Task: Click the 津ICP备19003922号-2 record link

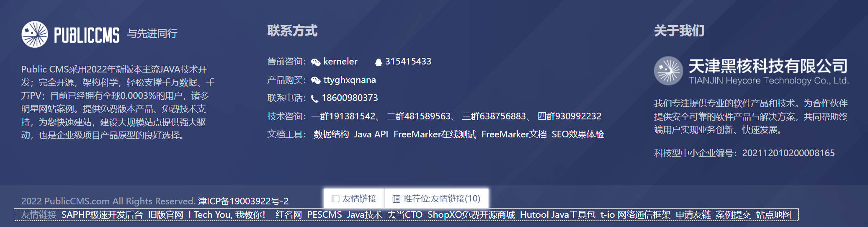Action: (243, 201)
